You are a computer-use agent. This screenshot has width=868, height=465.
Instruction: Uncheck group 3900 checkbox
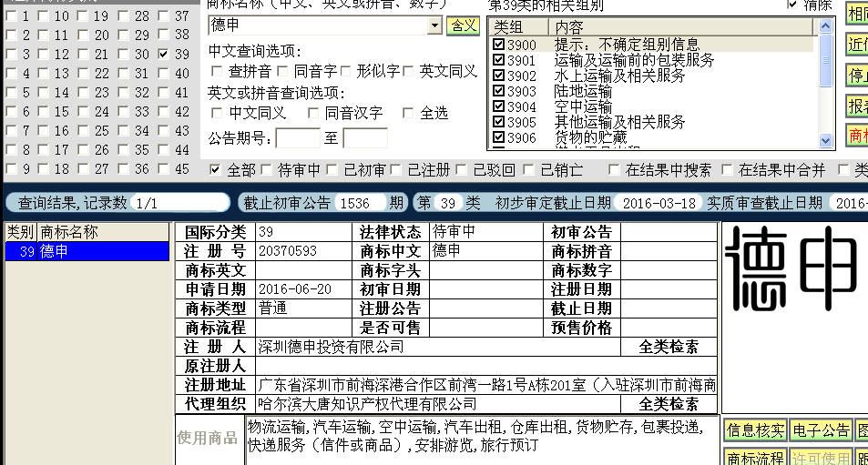[498, 44]
